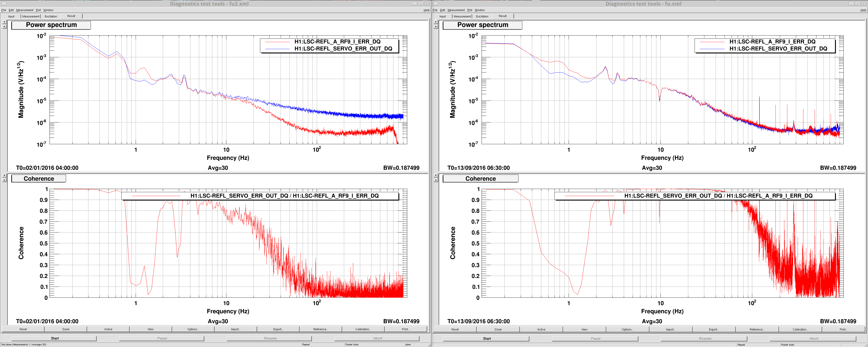868x347 pixels.
Task: Expand options panel arrow beside fu2.xml Power spectrum
Action: pos(4,22)
